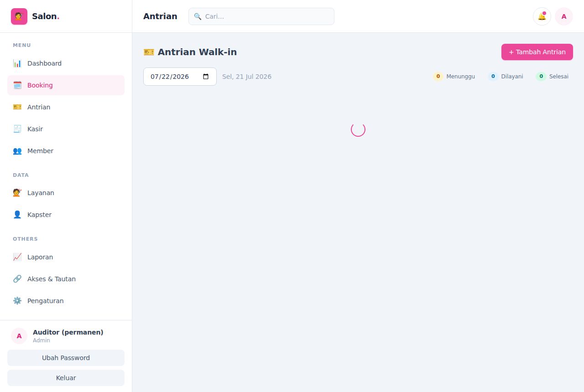Open the notifications bell icon

click(x=542, y=16)
